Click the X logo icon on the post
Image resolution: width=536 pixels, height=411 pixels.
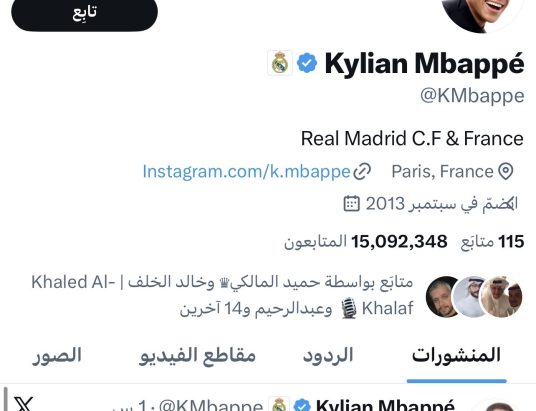24,403
